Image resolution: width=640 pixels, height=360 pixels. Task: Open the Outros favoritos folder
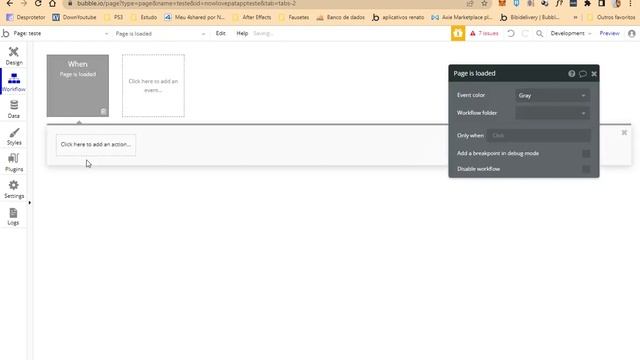(611, 18)
